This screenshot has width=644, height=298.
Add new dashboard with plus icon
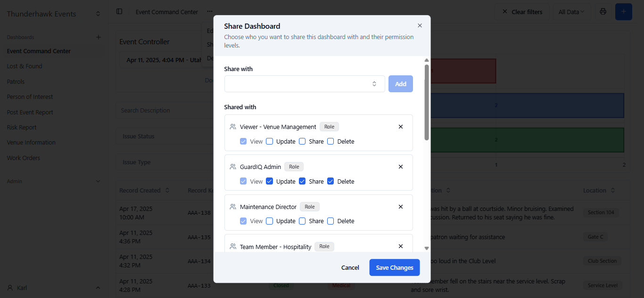(x=99, y=37)
